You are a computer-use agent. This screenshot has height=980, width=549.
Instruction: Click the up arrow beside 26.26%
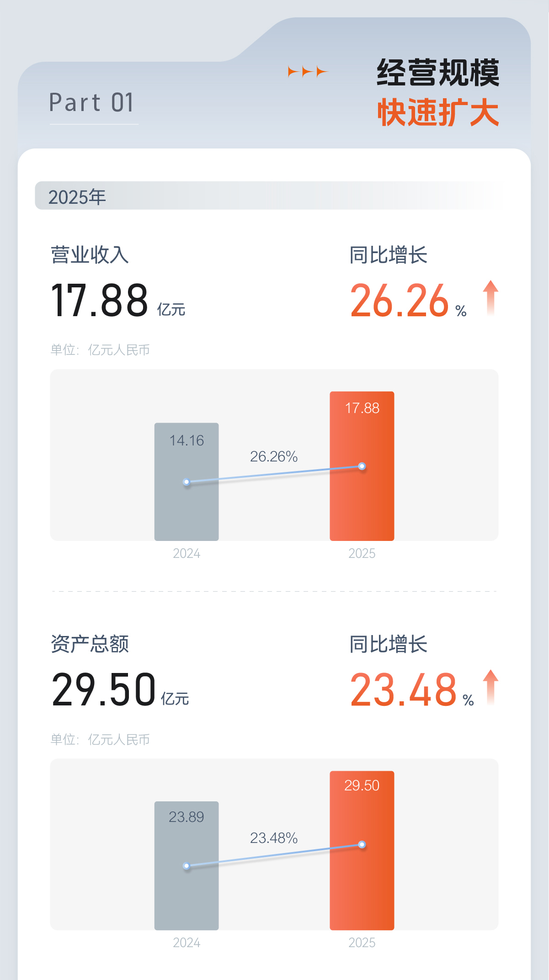(x=490, y=298)
